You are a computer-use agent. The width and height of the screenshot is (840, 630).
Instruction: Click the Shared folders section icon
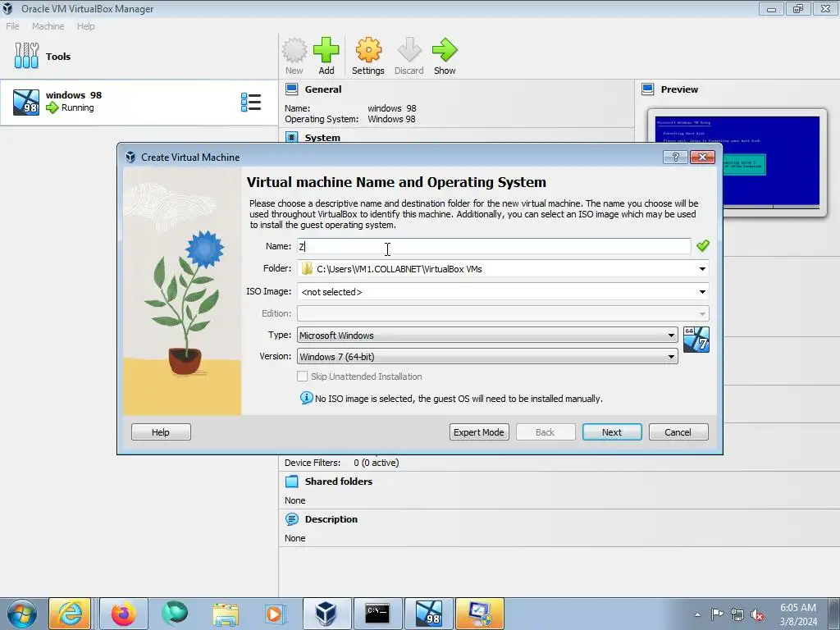click(x=292, y=481)
